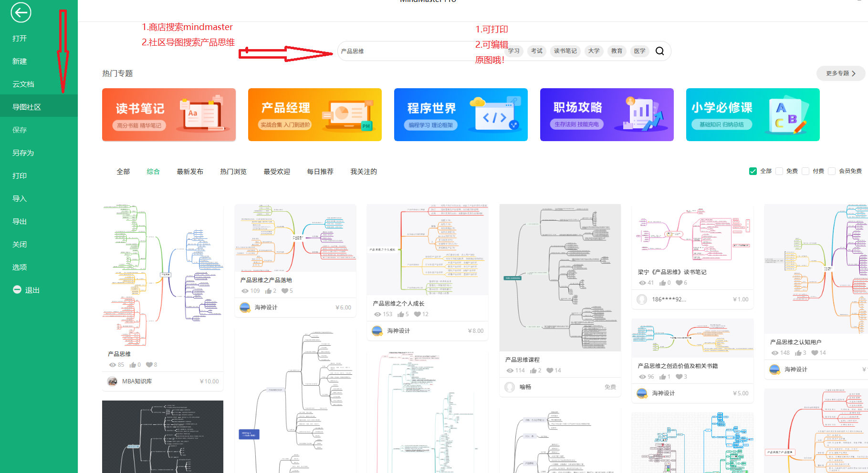
Task: Switch to the 综合 sort tab
Action: 153,172
